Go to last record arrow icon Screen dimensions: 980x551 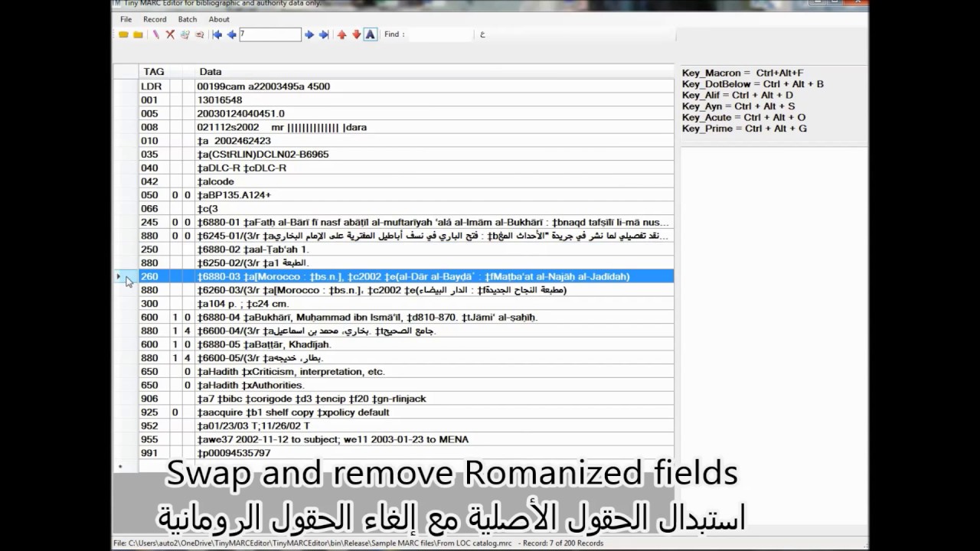click(x=324, y=34)
